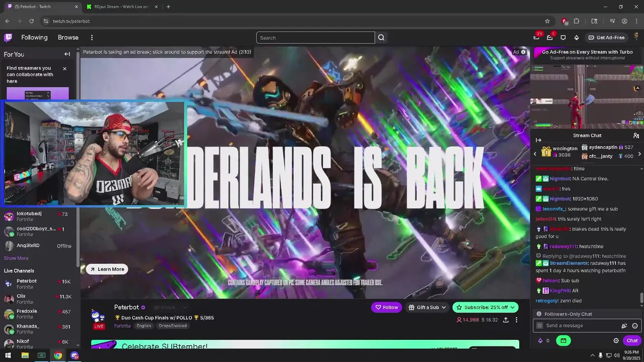Screen dimensions: 644x362
Task: Show previous gift leaderboard entry
Action: pyautogui.click(x=535, y=154)
